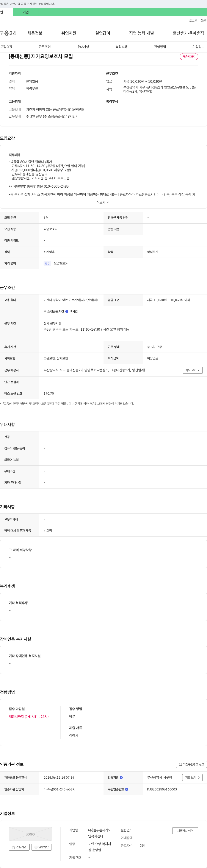Screen dimensions: 207x868
Task: Click the bus route number 190.70
Action: [x=49, y=393]
